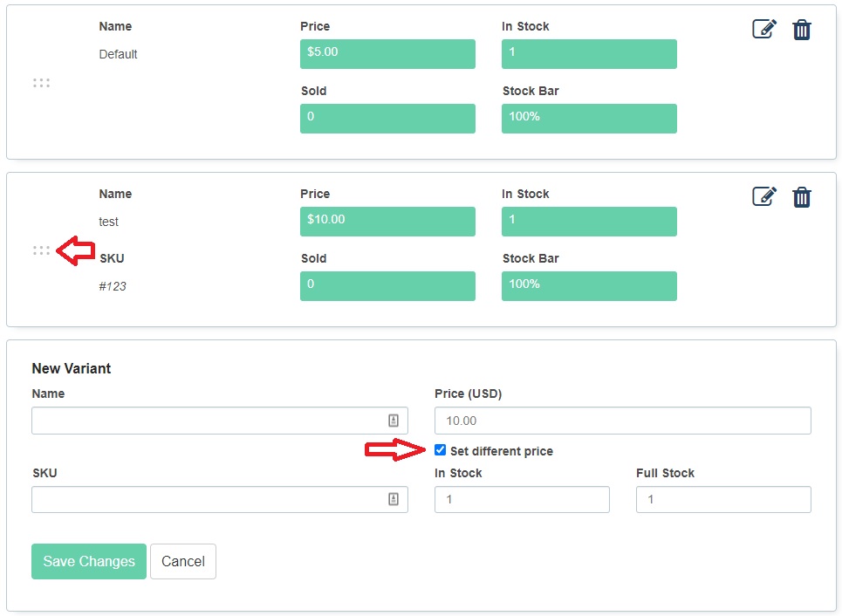842x616 pixels.
Task: Save Changes for the new variant
Action: click(89, 561)
